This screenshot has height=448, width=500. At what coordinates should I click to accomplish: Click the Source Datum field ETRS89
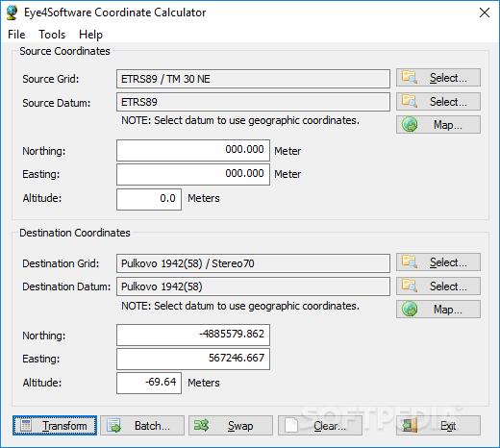[253, 102]
